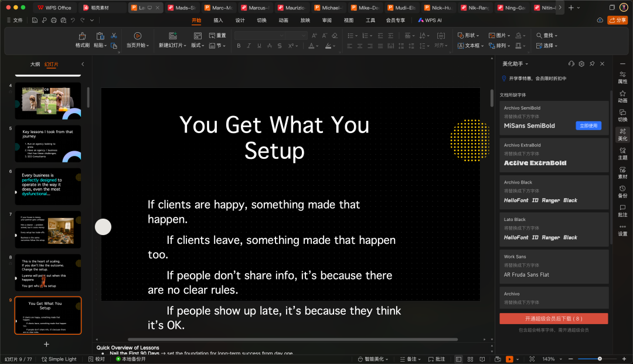Select slide 5 thumbnail 'Key lessons'
This screenshot has width=633, height=364.
[48, 144]
